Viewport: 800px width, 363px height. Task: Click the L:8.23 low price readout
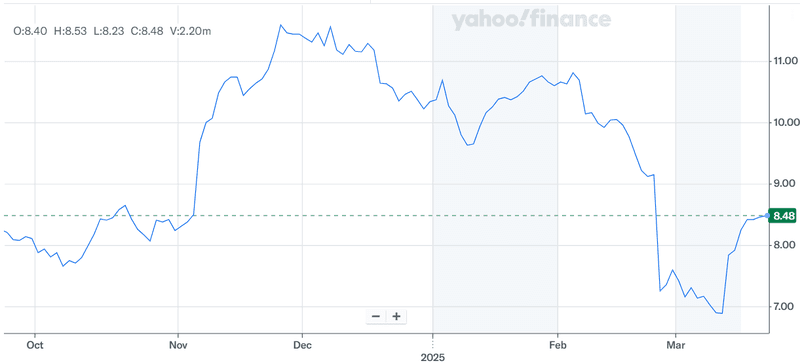click(x=109, y=31)
